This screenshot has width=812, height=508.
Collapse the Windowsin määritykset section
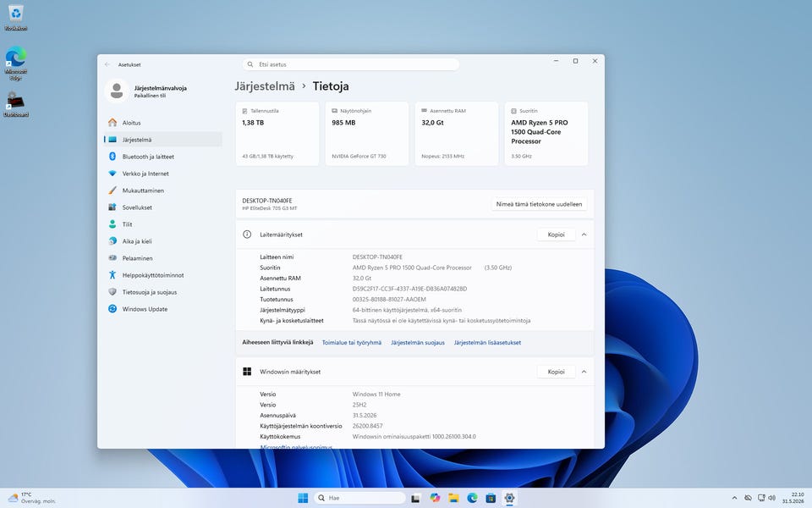pos(584,372)
